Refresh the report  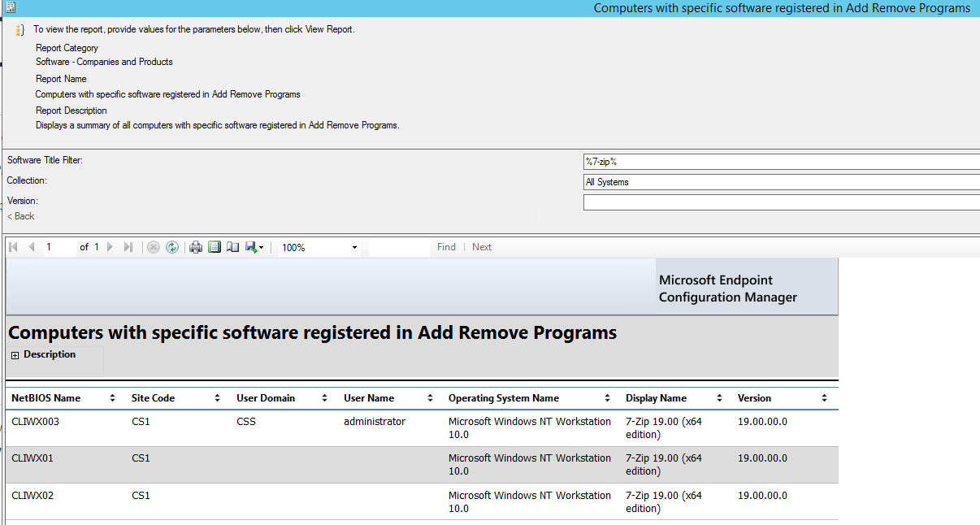point(171,247)
